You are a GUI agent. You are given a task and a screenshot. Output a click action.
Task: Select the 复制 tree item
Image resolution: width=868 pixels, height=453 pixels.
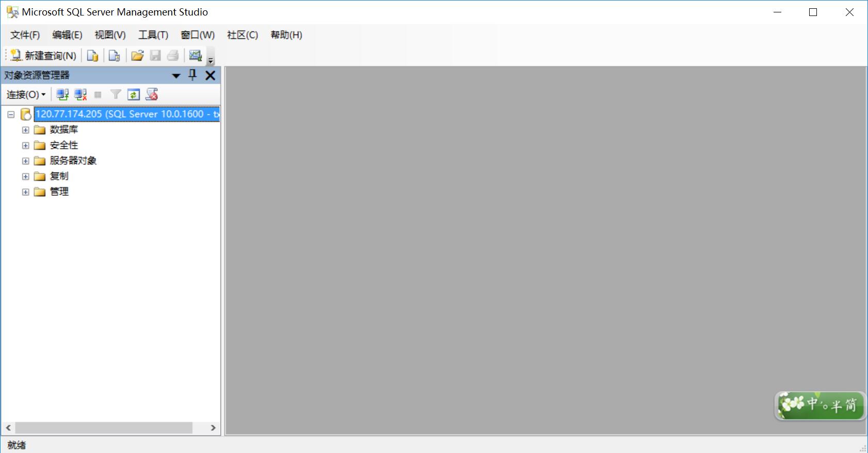pyautogui.click(x=59, y=176)
